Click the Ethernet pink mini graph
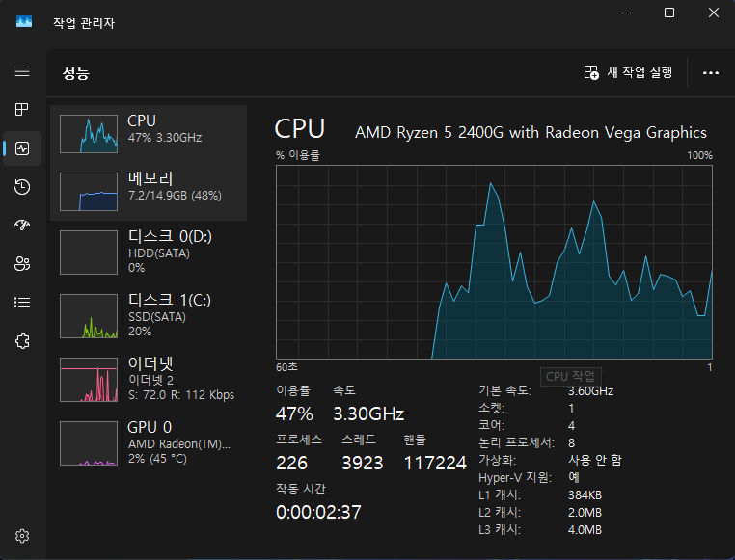Viewport: 735px width, 560px height. point(89,380)
